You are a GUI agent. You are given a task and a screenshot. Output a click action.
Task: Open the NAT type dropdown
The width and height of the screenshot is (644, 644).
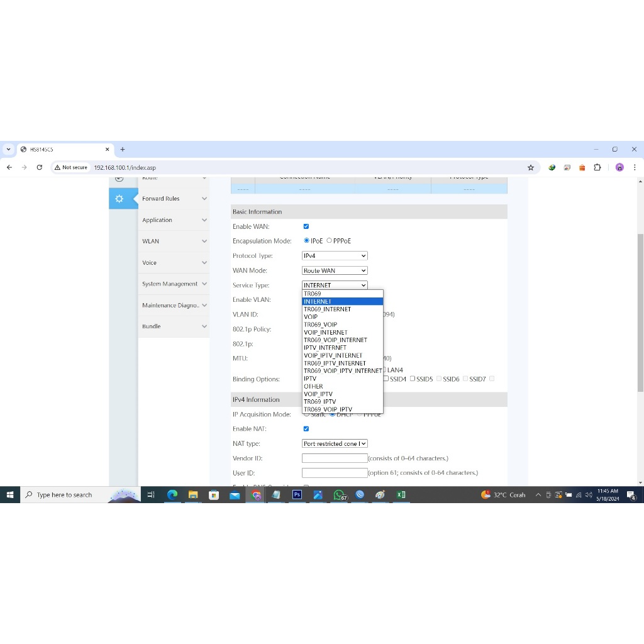[x=335, y=443]
